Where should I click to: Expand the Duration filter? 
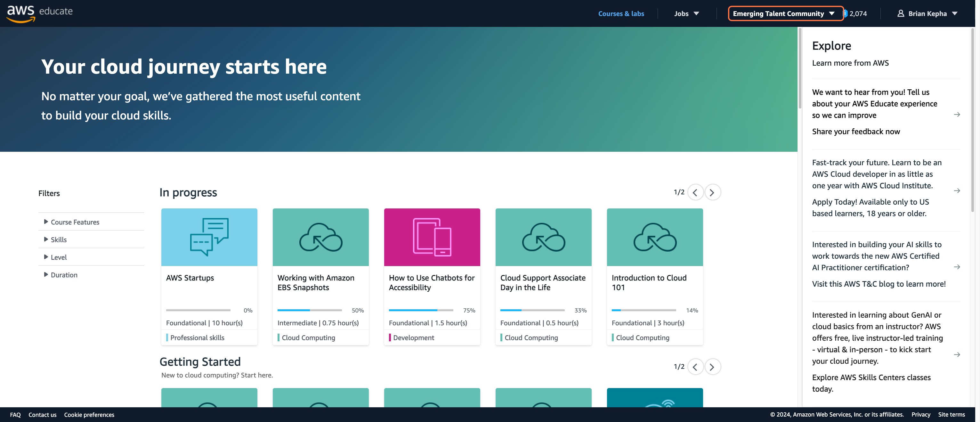coord(63,275)
